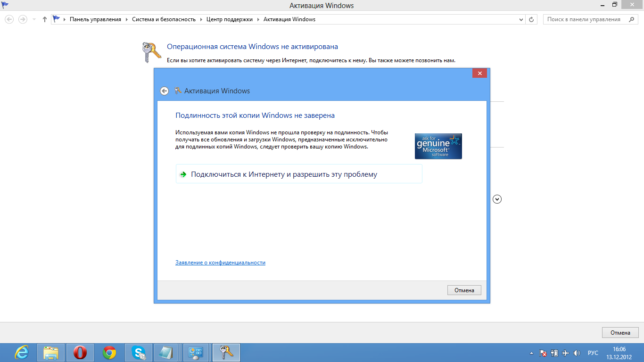
Task: Go to the Центр поддержки breadcrumb
Action: 229,19
